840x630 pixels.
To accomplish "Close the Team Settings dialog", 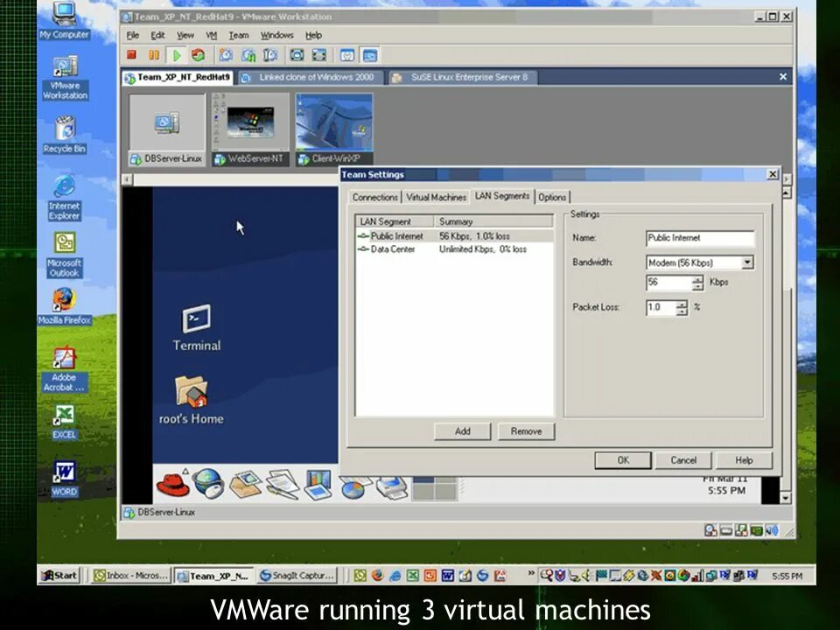I will (773, 174).
